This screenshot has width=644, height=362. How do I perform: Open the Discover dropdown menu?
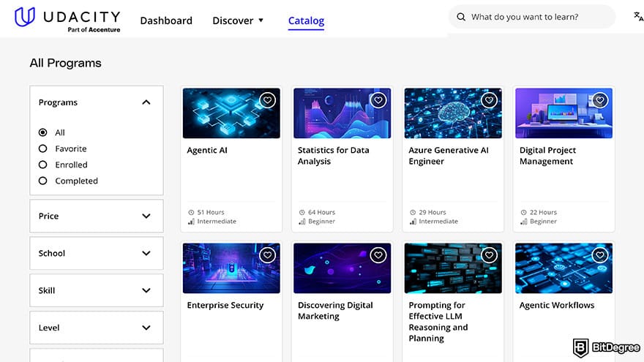tap(238, 20)
